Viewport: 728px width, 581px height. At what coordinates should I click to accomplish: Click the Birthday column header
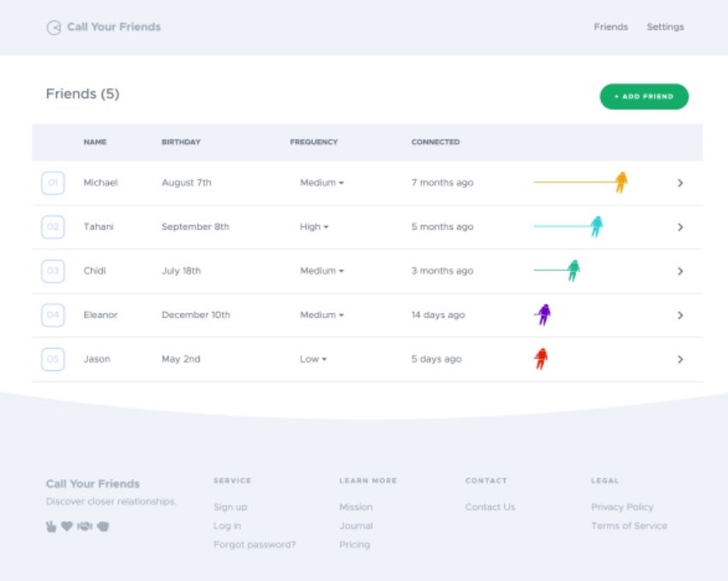click(181, 142)
